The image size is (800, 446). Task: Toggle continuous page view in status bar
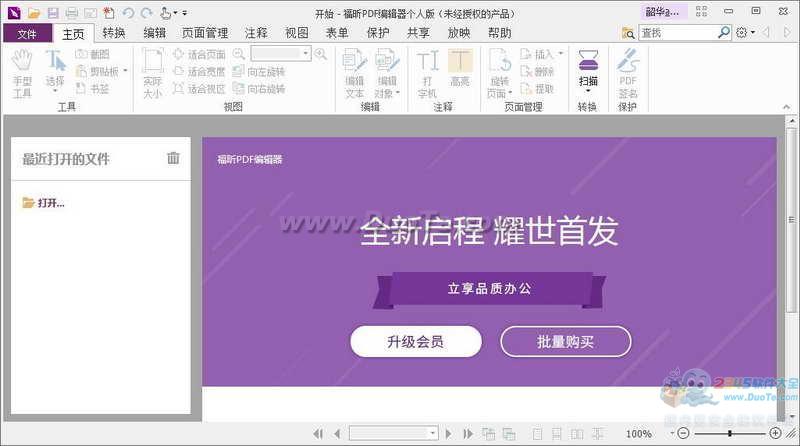coord(557,434)
